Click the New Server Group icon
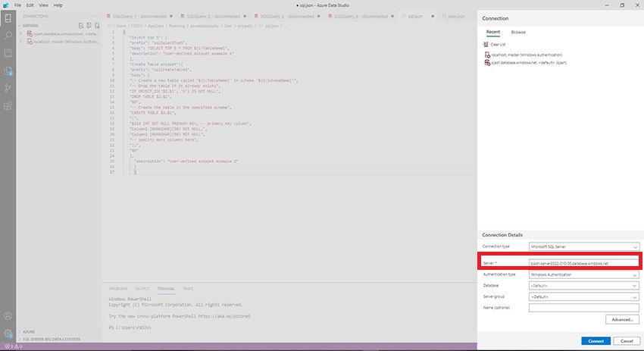 coord(89,26)
